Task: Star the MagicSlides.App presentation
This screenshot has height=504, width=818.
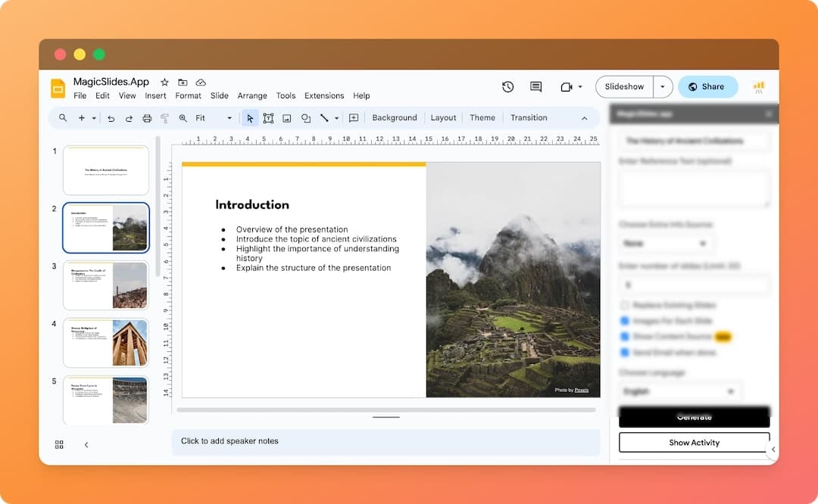Action: point(164,82)
